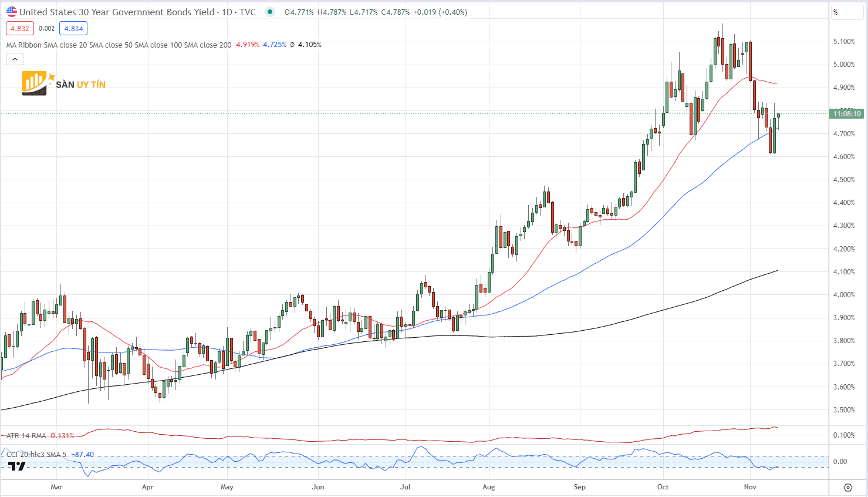The width and height of the screenshot is (868, 497).
Task: Click the blue 4.725% MA value
Action: (275, 45)
